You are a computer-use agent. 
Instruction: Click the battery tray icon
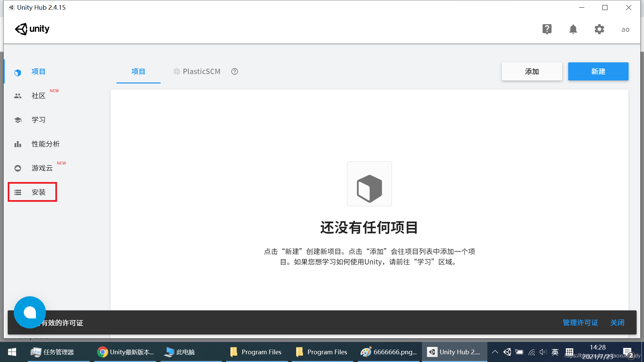point(519,352)
